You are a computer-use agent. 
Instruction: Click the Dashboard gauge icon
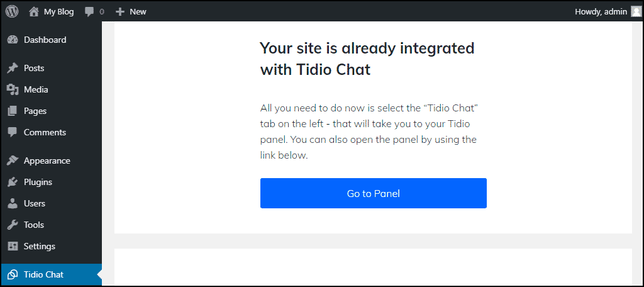pos(13,40)
